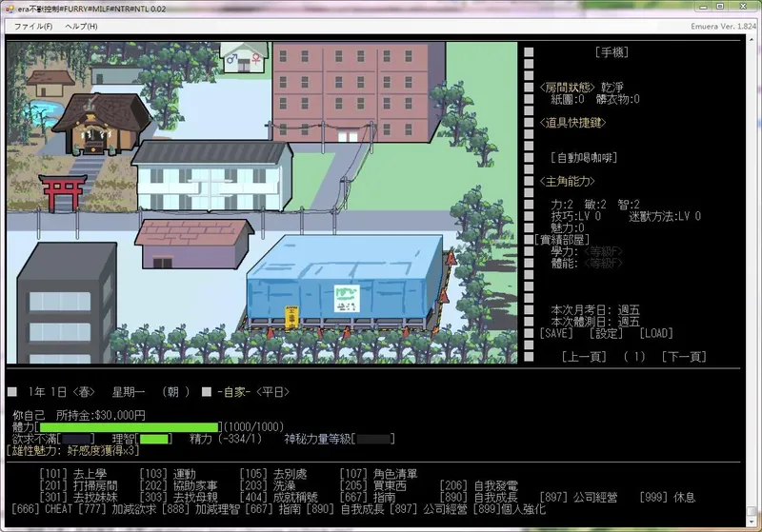Toggle [自動喝咖啡] auto coffee option

[584, 158]
